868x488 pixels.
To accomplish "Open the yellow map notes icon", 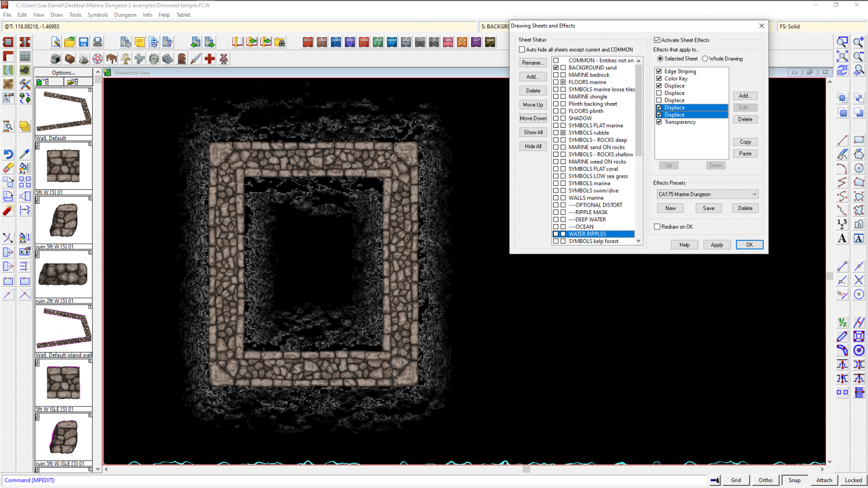I will click(x=139, y=42).
